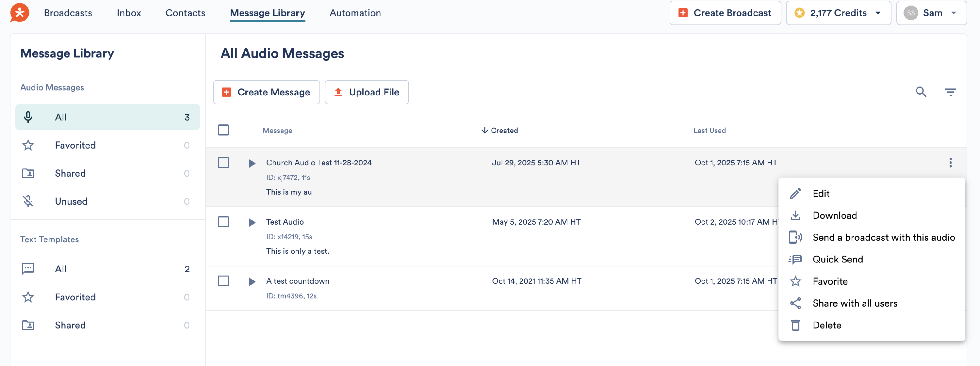
Task: Open Shared audio messages folder
Action: [x=70, y=173]
